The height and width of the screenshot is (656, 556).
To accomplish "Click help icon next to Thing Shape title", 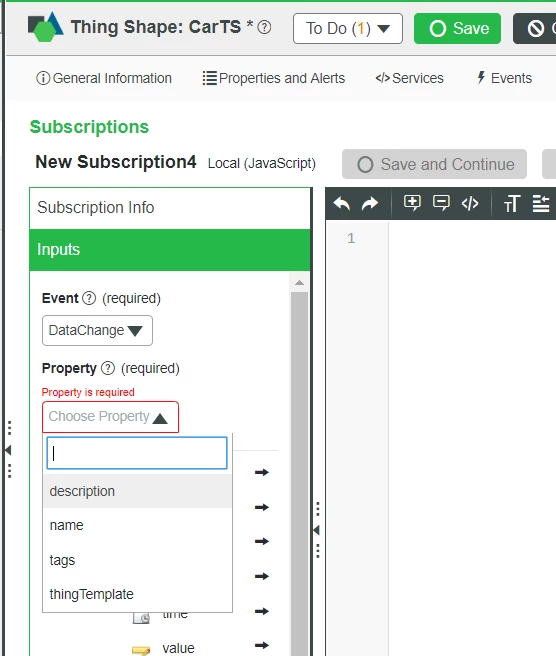I will coord(264,27).
